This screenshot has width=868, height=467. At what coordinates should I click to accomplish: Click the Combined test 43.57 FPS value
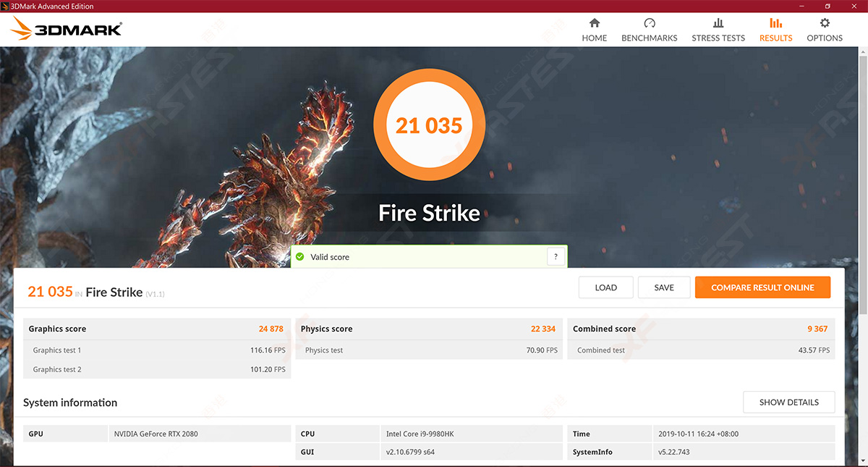(x=814, y=350)
